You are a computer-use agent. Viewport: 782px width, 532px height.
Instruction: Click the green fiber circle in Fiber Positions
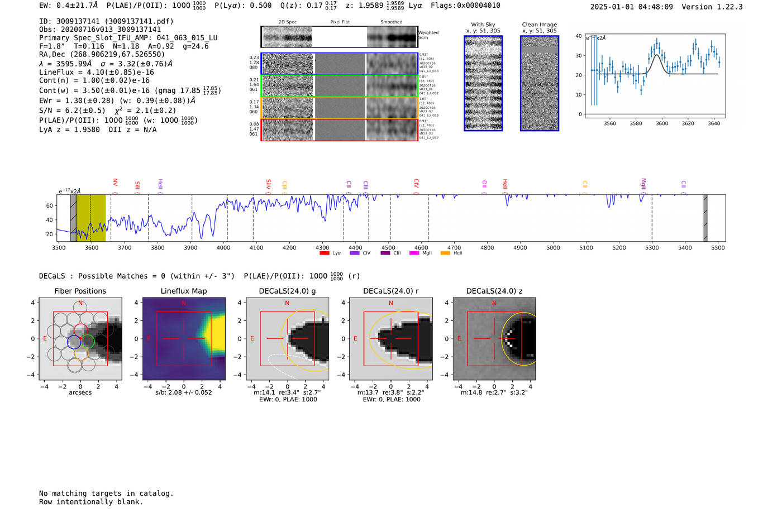pyautogui.click(x=88, y=342)
